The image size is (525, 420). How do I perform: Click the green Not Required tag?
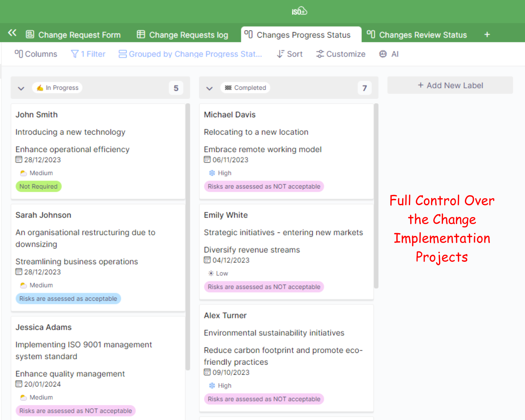[x=38, y=186]
